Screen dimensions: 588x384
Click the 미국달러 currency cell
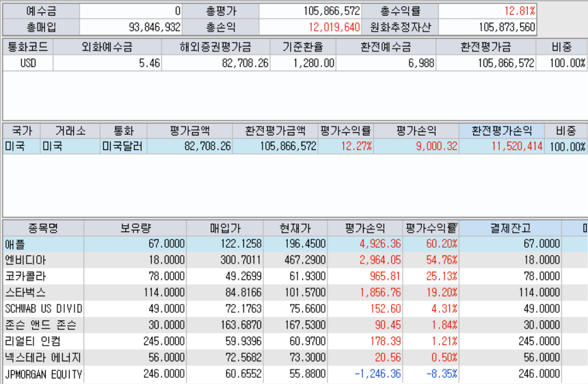pos(122,146)
